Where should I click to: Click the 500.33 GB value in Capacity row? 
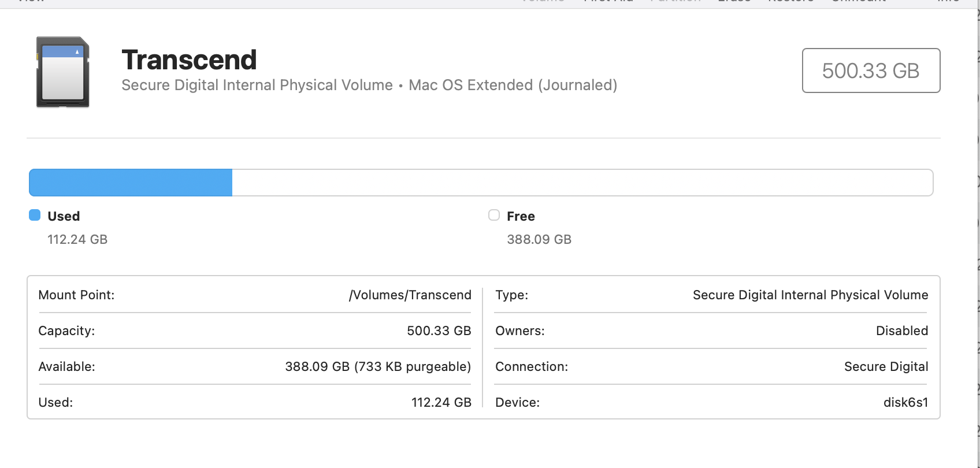[x=439, y=330]
